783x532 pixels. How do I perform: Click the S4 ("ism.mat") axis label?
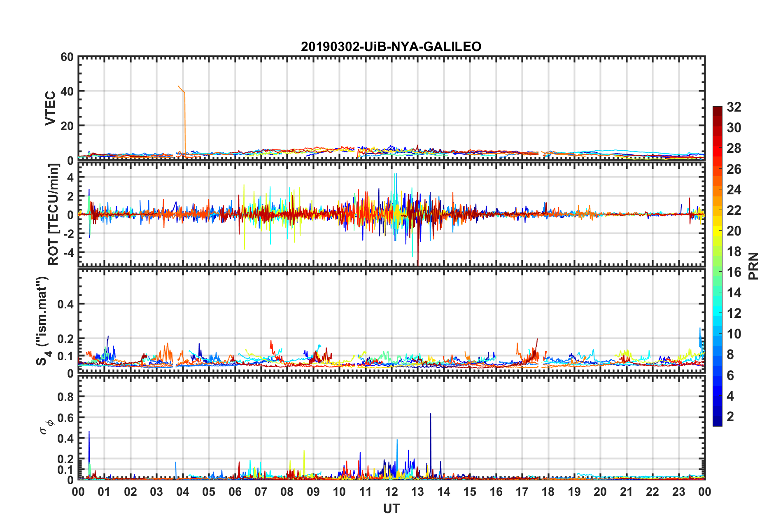(42, 321)
